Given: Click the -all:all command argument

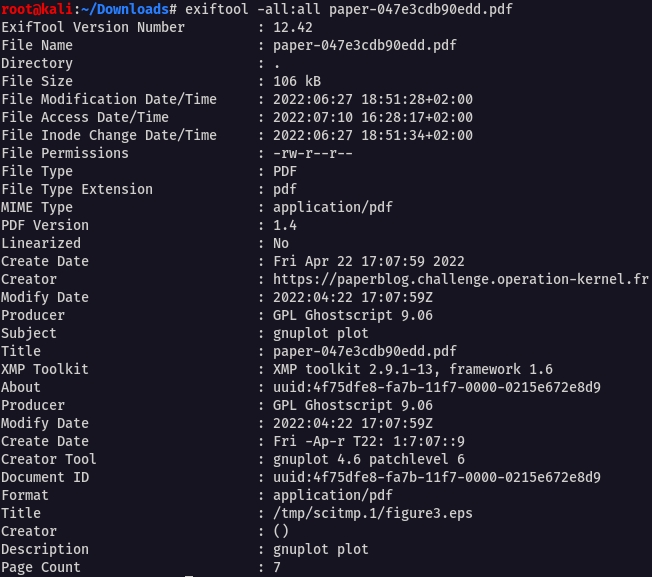Looking at the screenshot, I should point(288,9).
